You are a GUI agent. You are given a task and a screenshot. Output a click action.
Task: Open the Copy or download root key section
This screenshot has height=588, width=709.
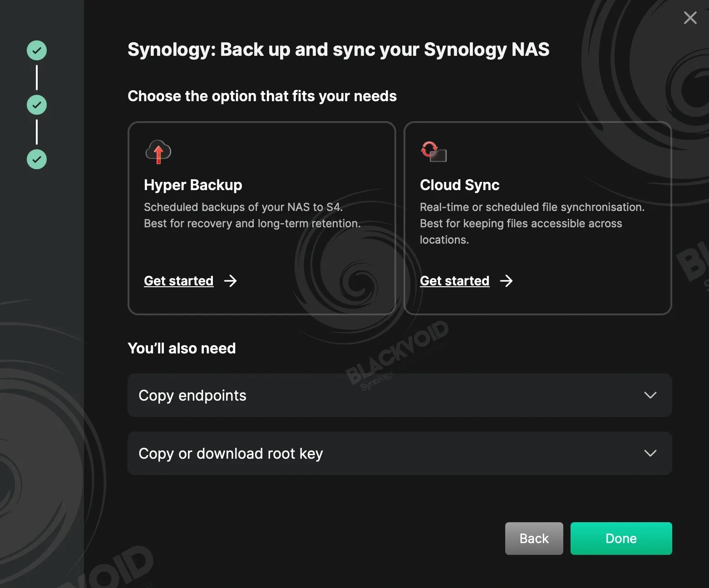400,453
